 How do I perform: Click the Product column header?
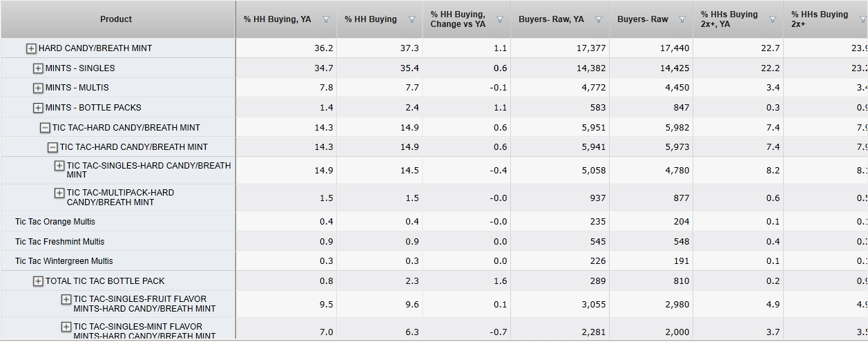[116, 19]
